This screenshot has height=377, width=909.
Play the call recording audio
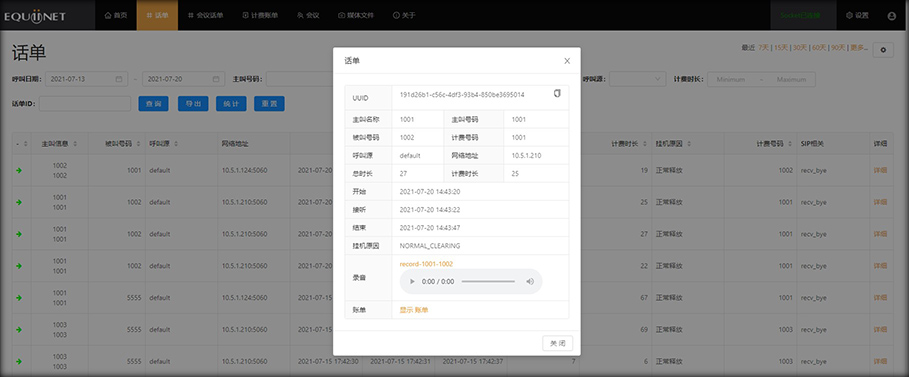tap(412, 281)
